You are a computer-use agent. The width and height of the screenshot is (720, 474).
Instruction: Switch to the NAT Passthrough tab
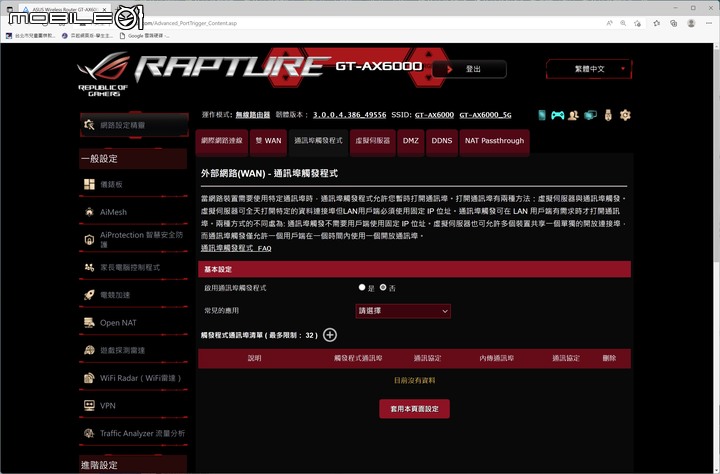pyautogui.click(x=495, y=142)
